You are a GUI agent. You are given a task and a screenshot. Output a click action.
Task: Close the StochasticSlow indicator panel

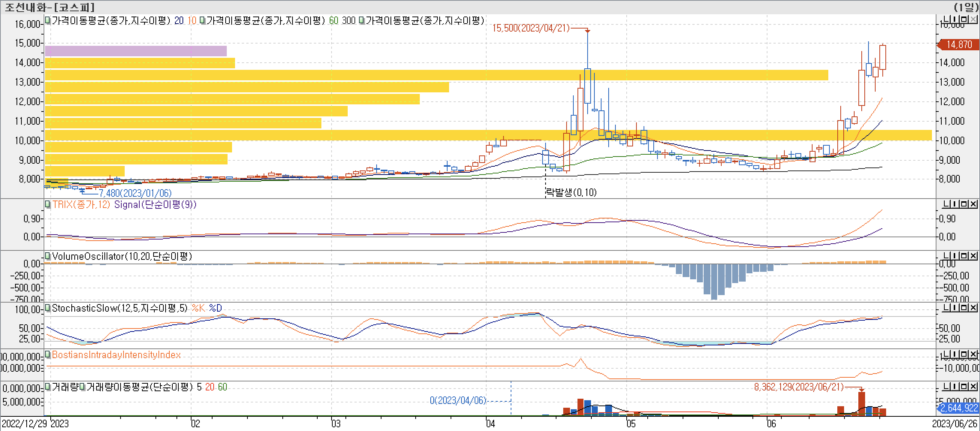click(x=973, y=307)
